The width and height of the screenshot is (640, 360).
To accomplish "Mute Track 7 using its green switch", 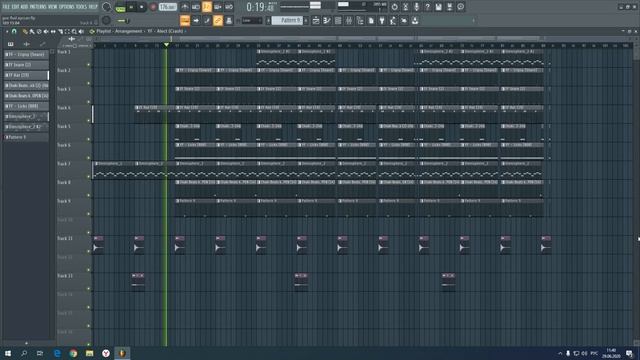I will [x=89, y=176].
